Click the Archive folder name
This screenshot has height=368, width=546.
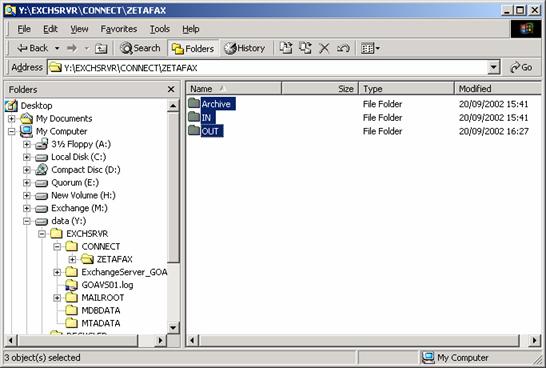pyautogui.click(x=216, y=104)
